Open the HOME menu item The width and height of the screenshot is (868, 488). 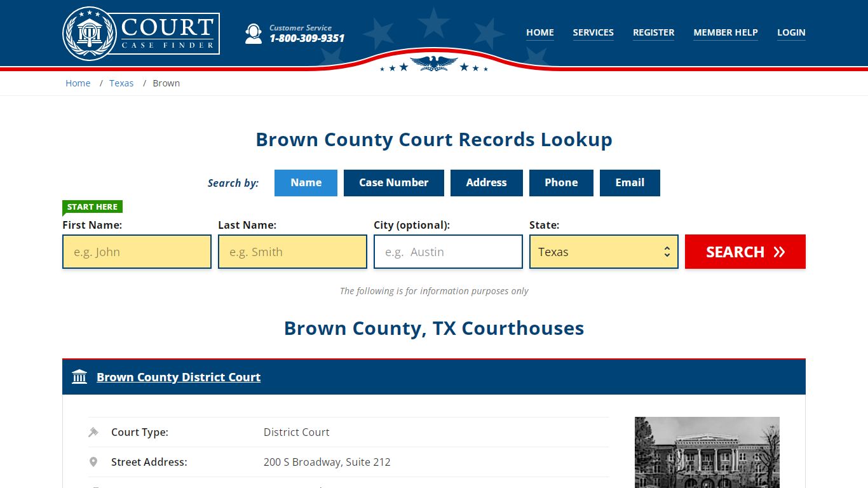click(x=540, y=32)
